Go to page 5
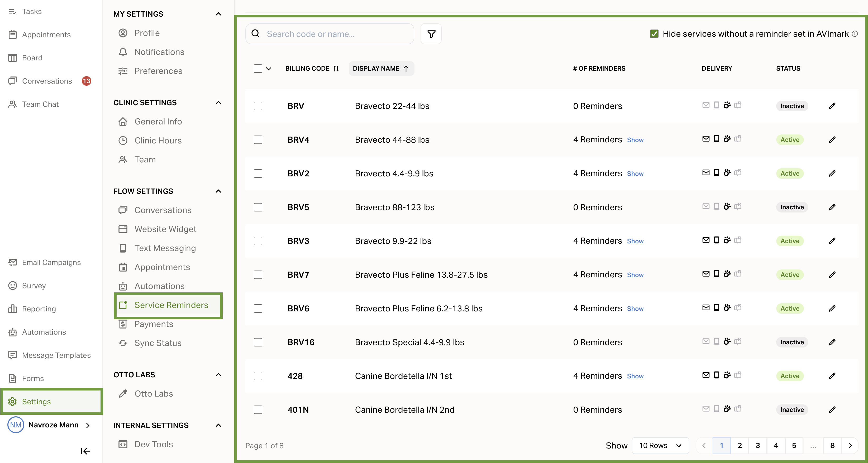868x463 pixels. pyautogui.click(x=794, y=446)
